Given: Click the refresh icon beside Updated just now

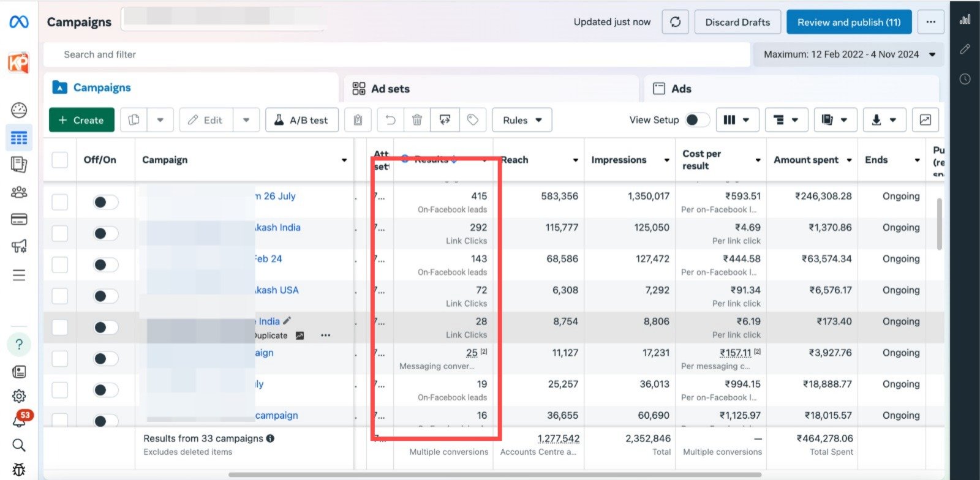Looking at the screenshot, I should pyautogui.click(x=675, y=22).
